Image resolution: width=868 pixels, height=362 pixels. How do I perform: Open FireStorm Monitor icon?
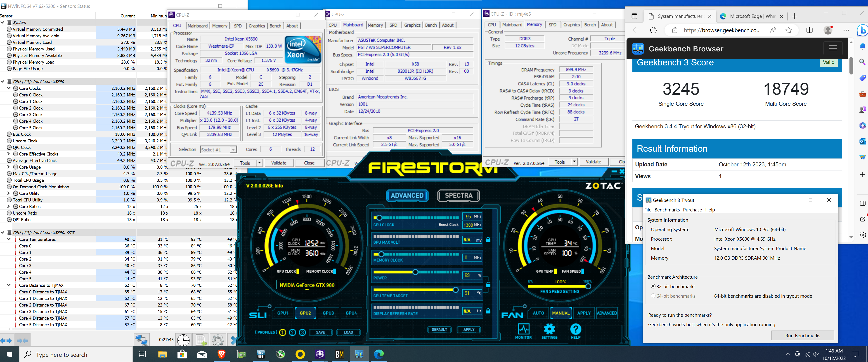(523, 331)
